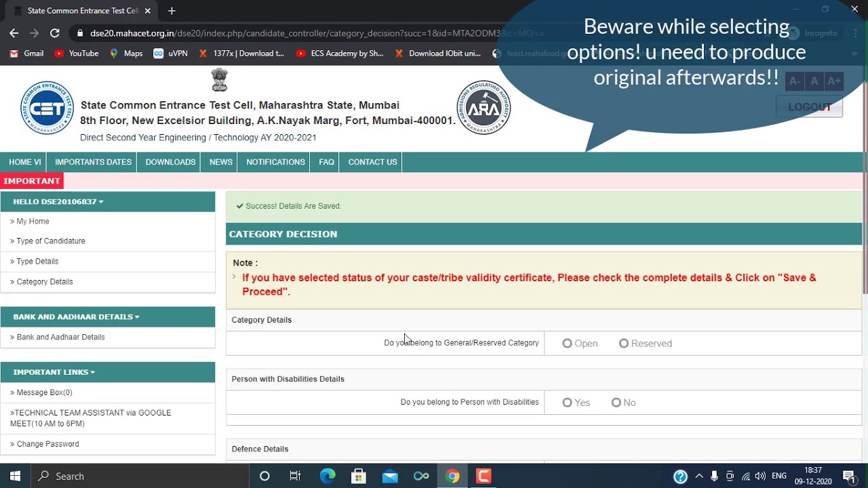Click the Windows Start button
This screenshot has width=868, height=488.
(x=15, y=476)
